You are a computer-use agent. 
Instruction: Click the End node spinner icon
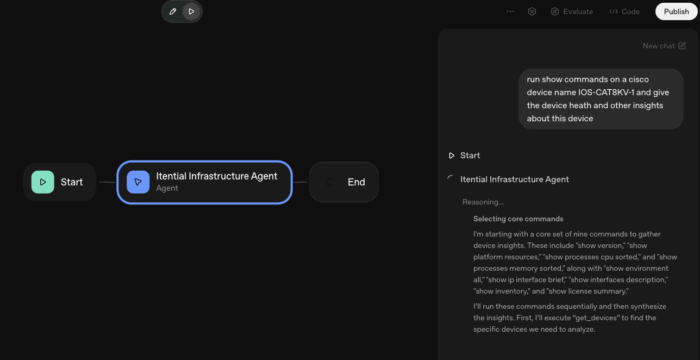click(x=329, y=182)
